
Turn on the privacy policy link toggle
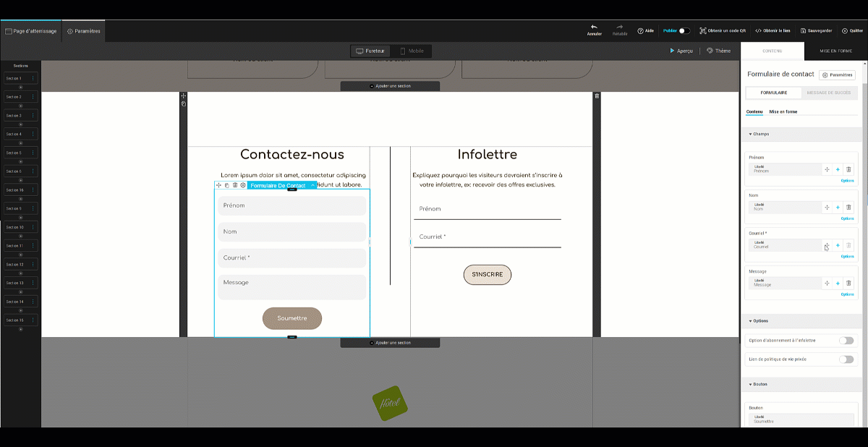[846, 359]
